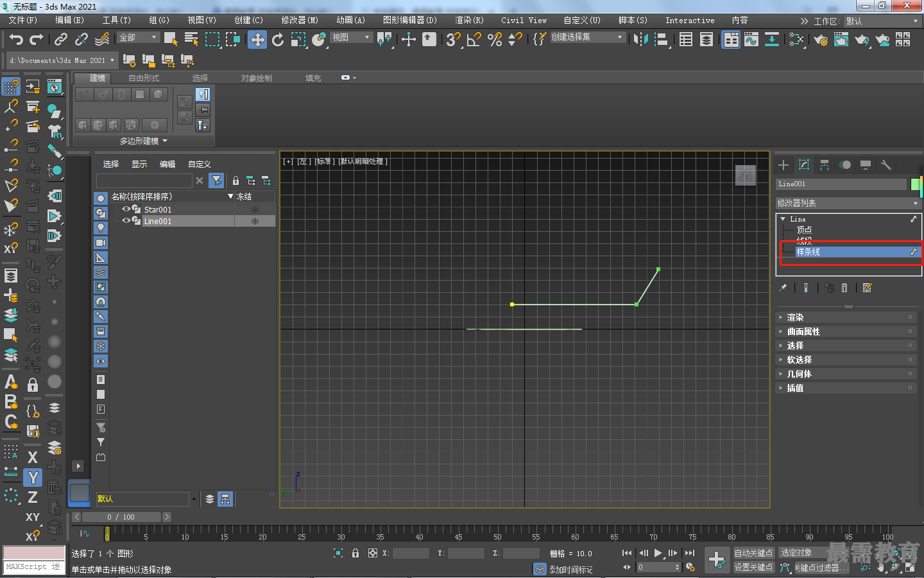Image resolution: width=924 pixels, height=578 pixels.
Task: Open the Civil View menu
Action: [524, 21]
